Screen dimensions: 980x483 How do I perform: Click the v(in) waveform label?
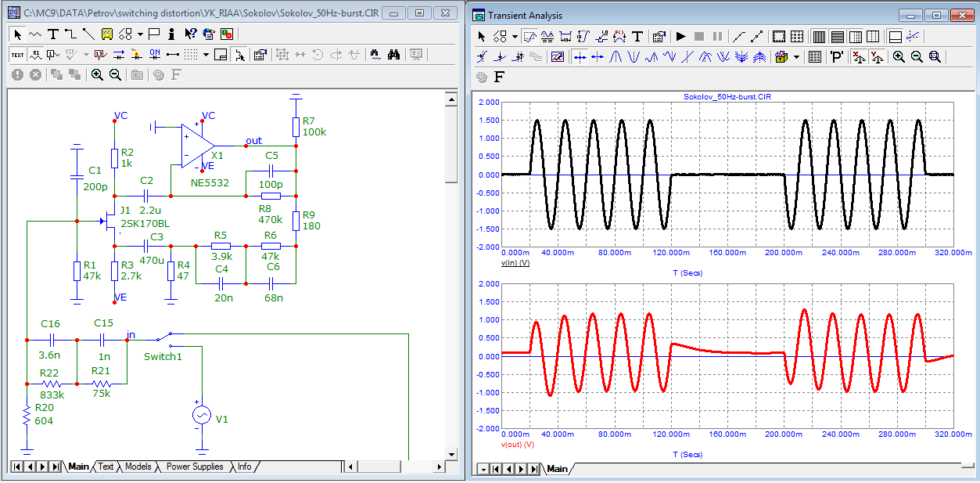515,263
